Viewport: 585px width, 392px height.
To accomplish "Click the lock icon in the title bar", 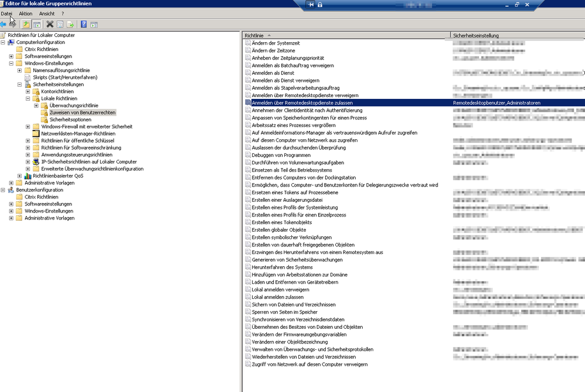I will [x=320, y=4].
